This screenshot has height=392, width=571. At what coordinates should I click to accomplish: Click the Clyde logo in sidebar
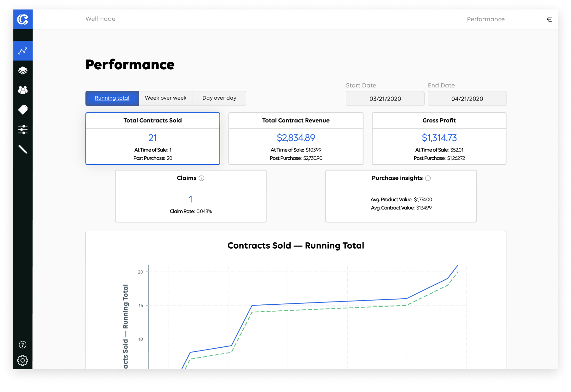pos(23,19)
